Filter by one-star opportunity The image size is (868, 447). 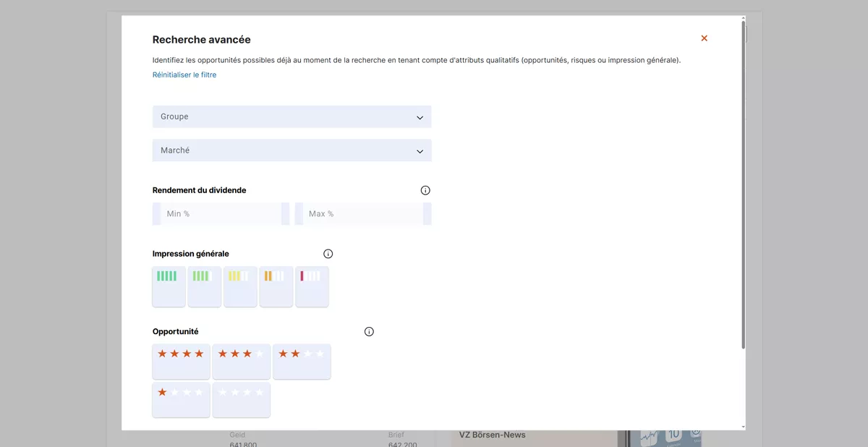click(x=181, y=400)
